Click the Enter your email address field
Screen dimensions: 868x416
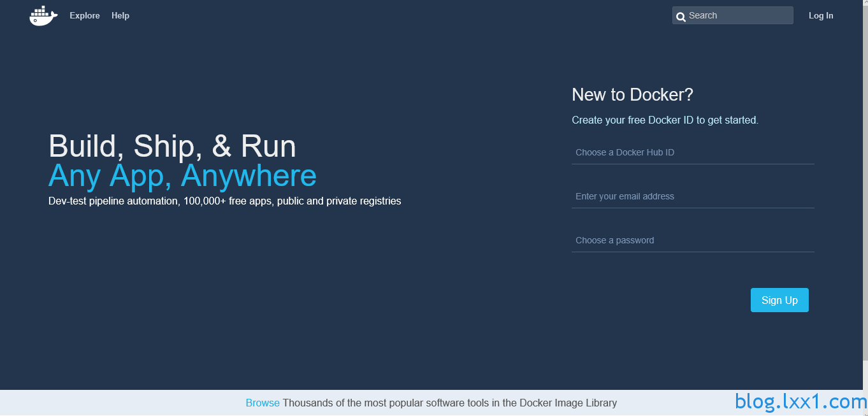693,196
